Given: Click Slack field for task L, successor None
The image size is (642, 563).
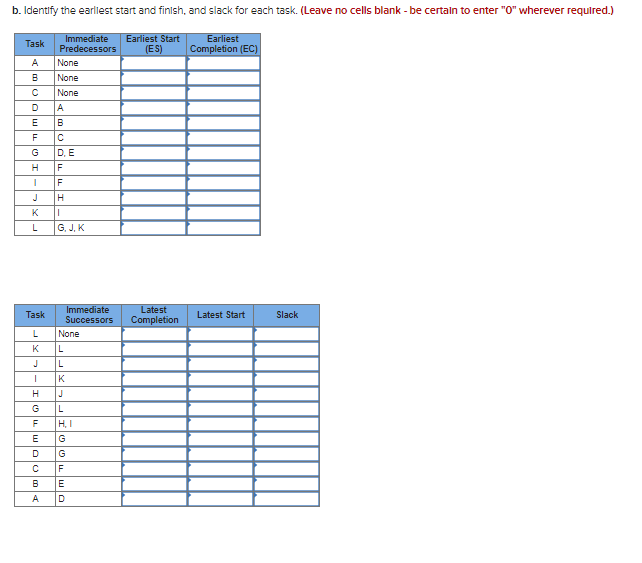Looking at the screenshot, I should 287,334.
